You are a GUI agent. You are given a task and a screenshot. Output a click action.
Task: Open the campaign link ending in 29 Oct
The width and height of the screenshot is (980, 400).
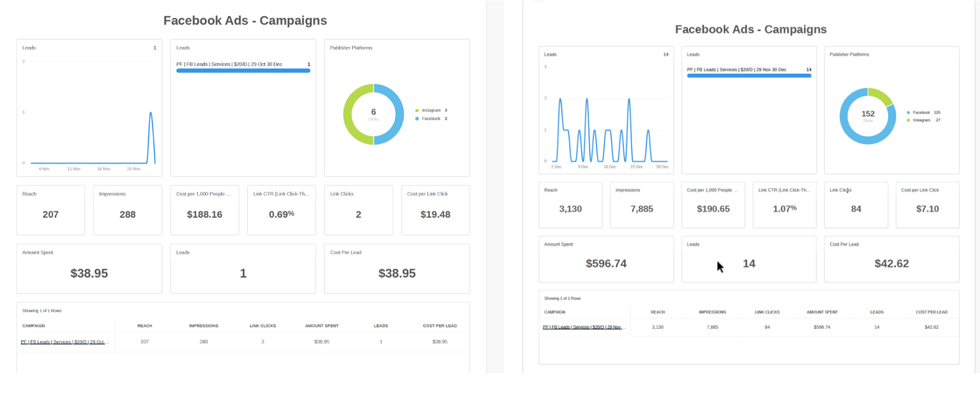coord(65,342)
